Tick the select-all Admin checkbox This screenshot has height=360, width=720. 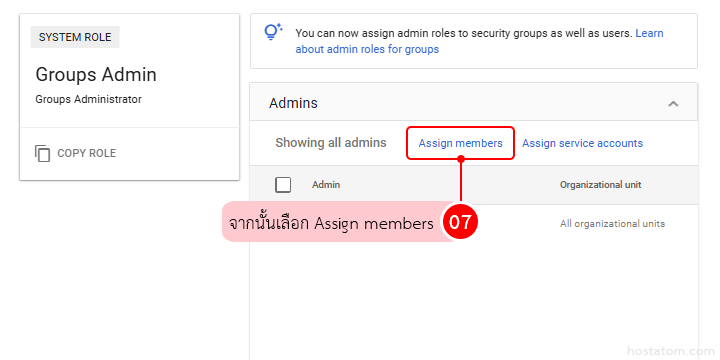tap(283, 185)
